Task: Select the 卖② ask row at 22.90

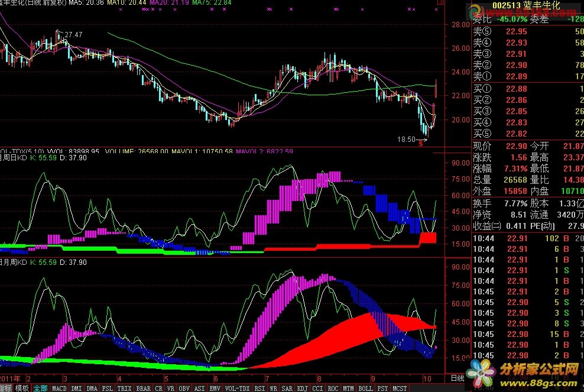Action: pyautogui.click(x=528, y=65)
